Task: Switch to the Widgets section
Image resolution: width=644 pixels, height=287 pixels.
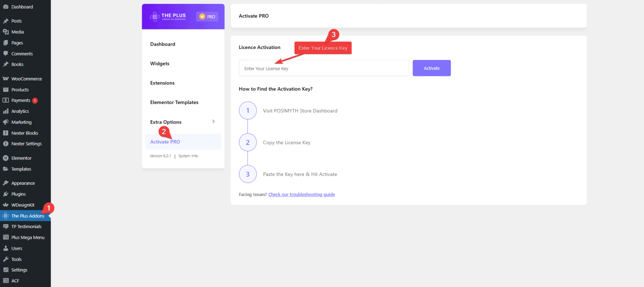Action: pos(160,63)
